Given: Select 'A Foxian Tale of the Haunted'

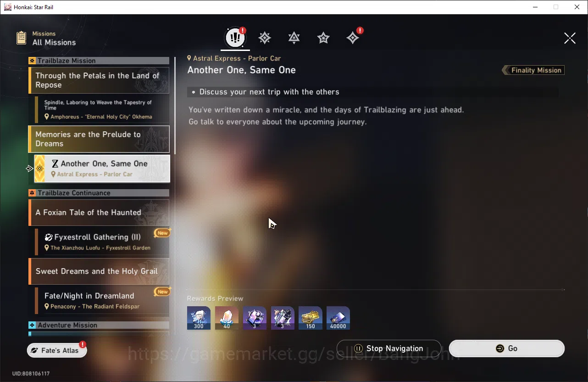Looking at the screenshot, I should [x=99, y=213].
